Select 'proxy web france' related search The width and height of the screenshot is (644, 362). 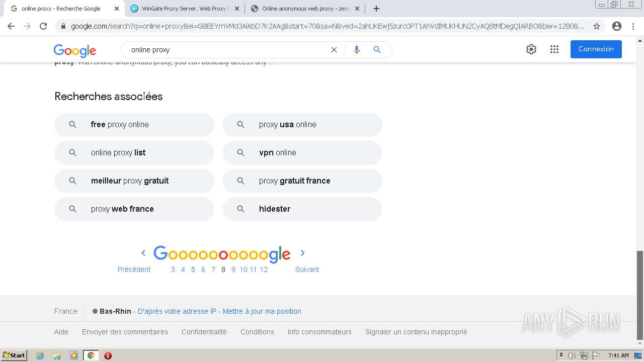(134, 209)
